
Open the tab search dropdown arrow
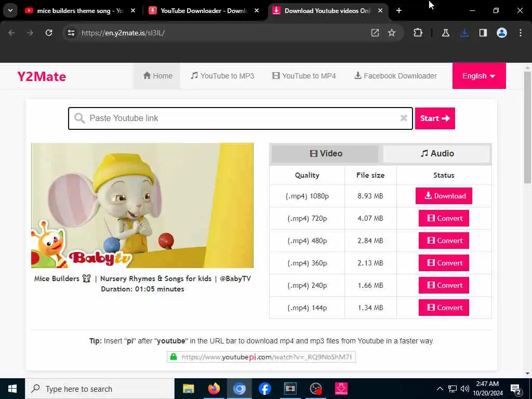(x=10, y=11)
